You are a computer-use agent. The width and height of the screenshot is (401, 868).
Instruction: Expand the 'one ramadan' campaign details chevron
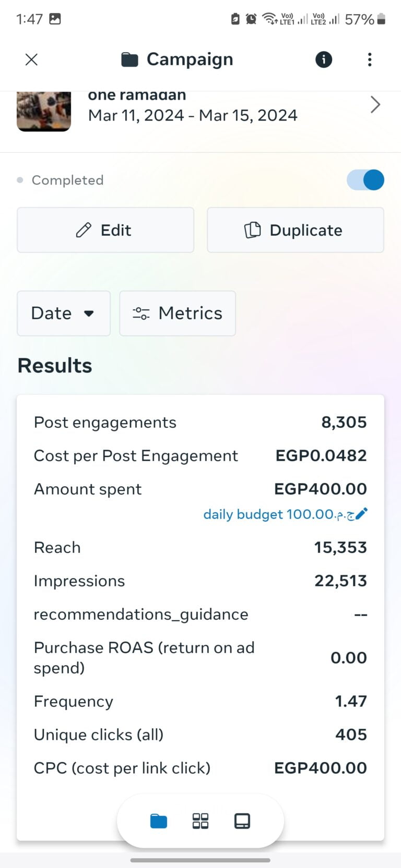(375, 104)
